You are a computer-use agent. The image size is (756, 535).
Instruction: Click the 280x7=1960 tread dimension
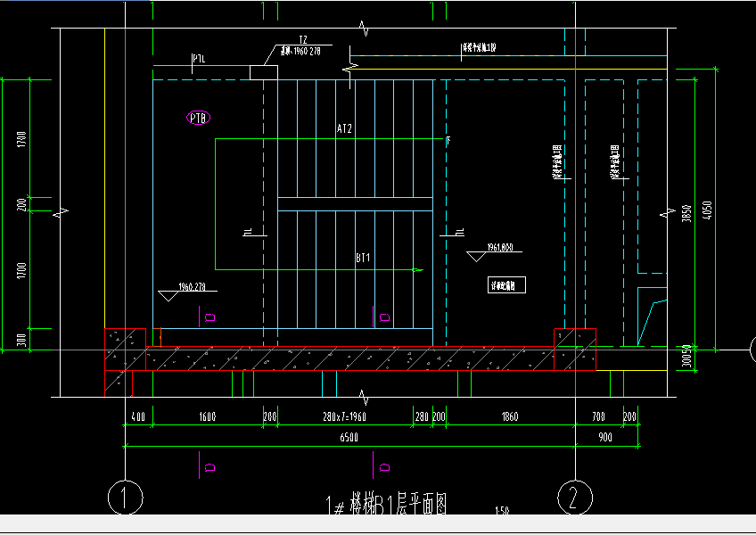[x=344, y=416]
